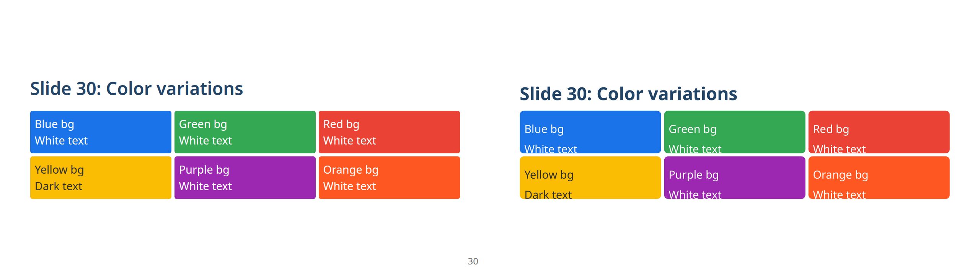Pick the red box in the right slide

coord(879,132)
